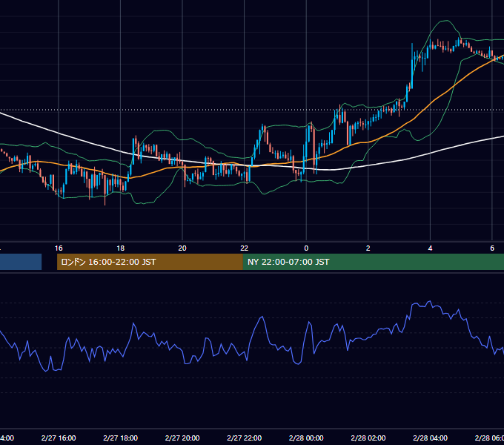Click the 2/27 18:00 date label

coord(121,438)
